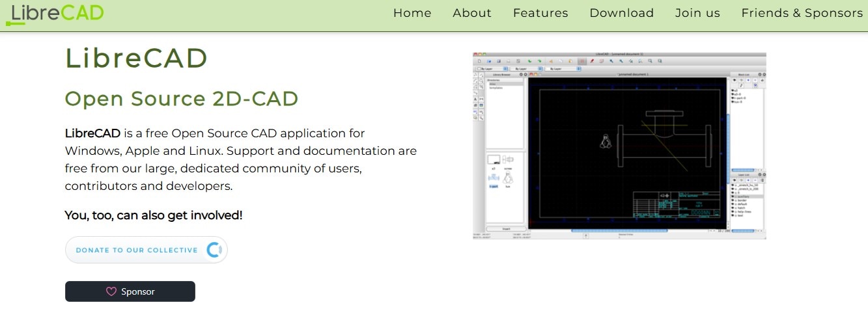The height and width of the screenshot is (335, 868).
Task: Visit the Friends & Sponsors page
Action: coord(802,13)
